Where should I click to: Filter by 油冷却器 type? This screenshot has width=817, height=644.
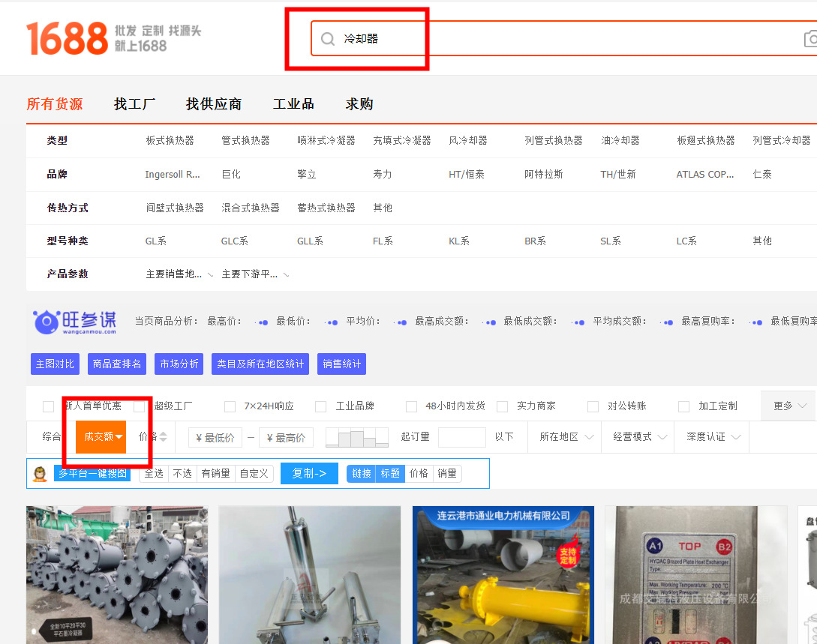[x=620, y=140]
